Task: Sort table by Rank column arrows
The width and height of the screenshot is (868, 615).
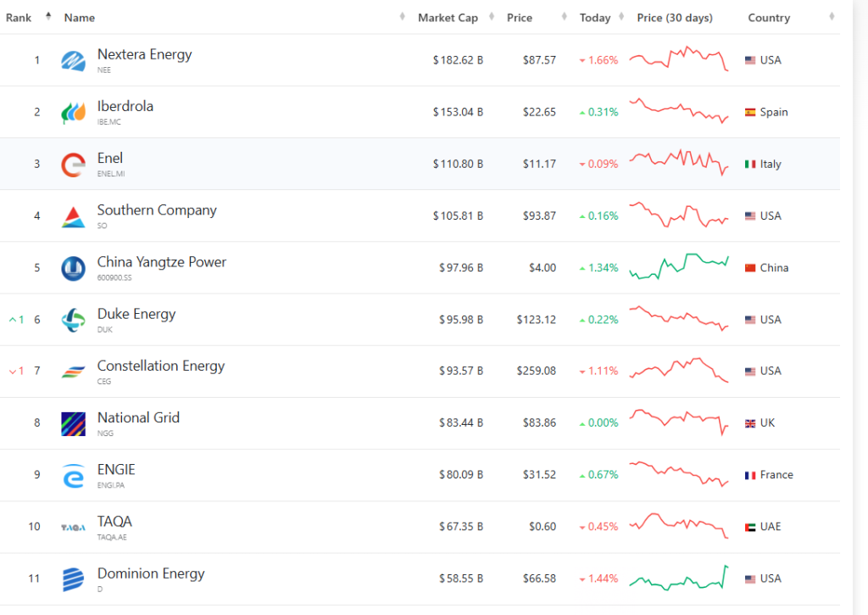Action: pos(48,17)
